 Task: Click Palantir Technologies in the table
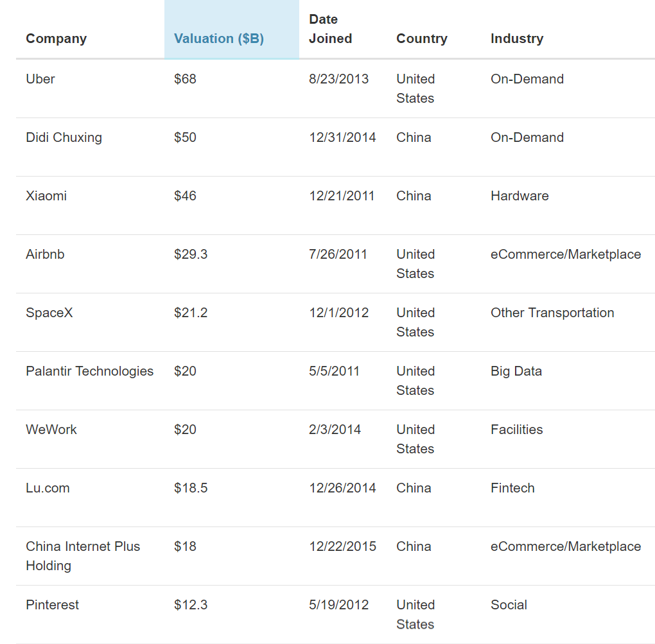pos(89,371)
